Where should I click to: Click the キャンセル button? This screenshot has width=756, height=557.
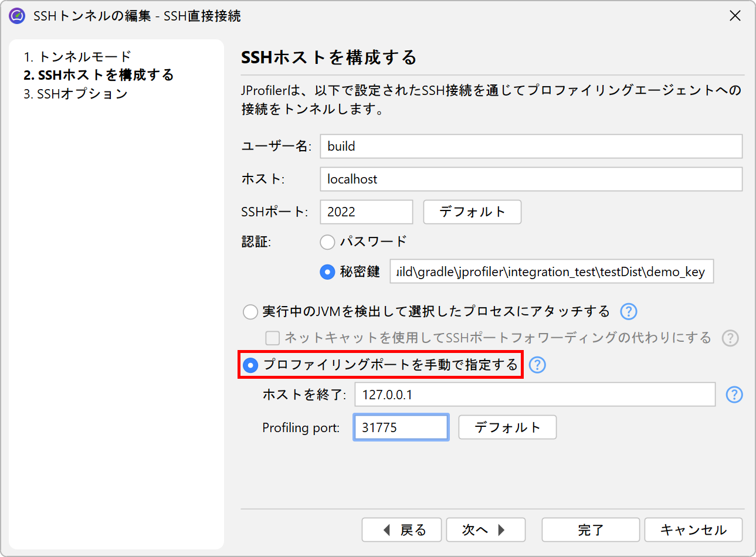click(x=693, y=530)
